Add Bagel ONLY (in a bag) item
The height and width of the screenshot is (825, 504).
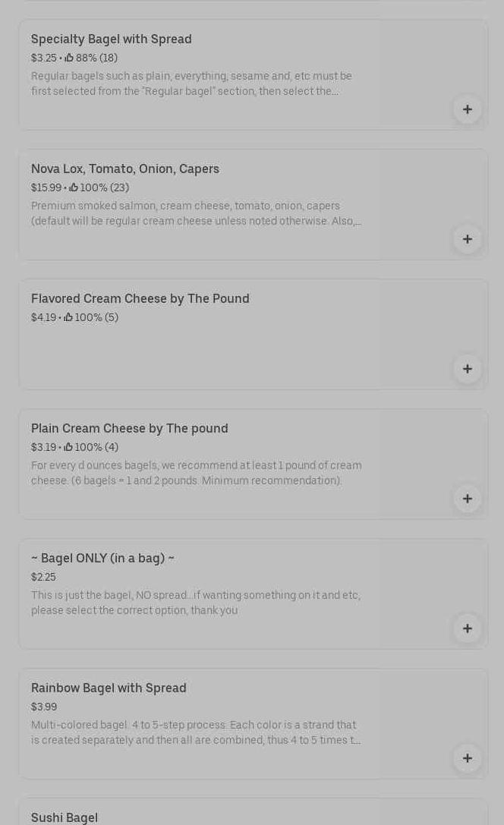point(467,628)
